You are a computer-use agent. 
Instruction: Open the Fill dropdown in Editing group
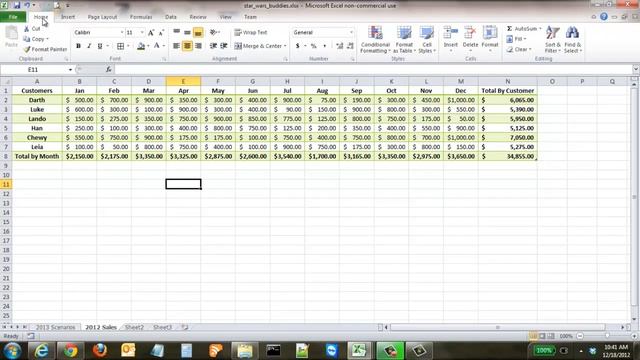coord(516,39)
